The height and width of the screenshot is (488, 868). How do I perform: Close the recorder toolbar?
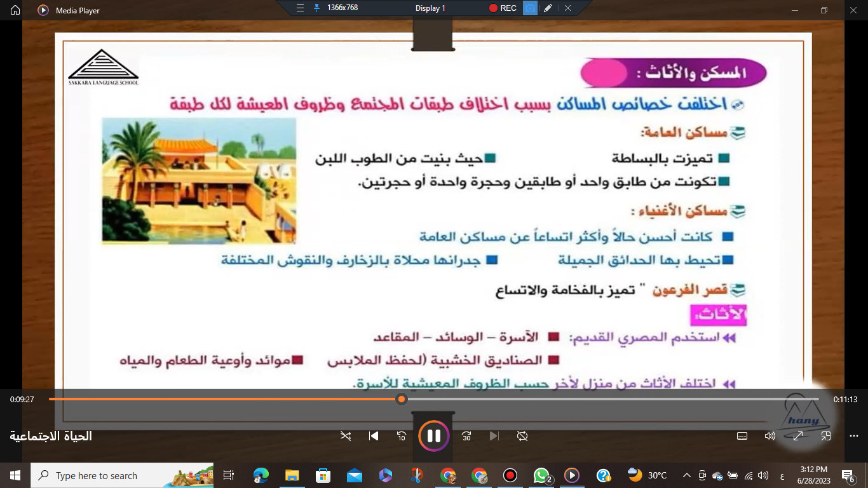pyautogui.click(x=567, y=8)
